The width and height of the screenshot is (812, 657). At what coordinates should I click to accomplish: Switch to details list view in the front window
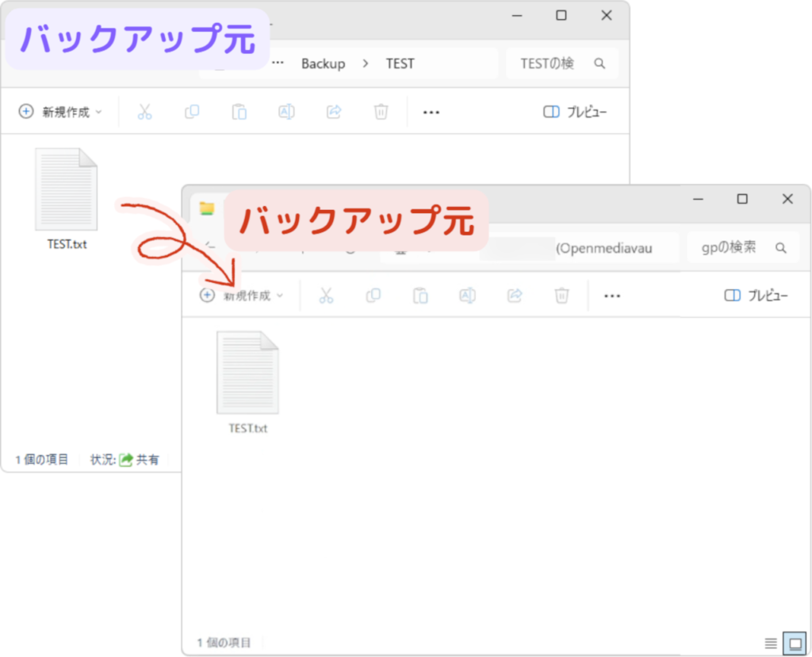click(x=771, y=643)
